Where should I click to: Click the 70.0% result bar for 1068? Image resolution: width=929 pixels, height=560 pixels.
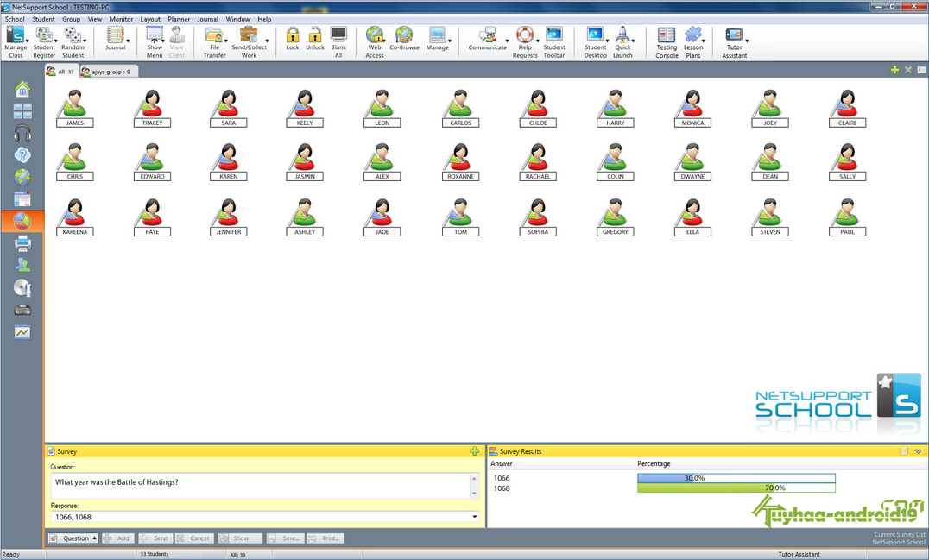(736, 488)
